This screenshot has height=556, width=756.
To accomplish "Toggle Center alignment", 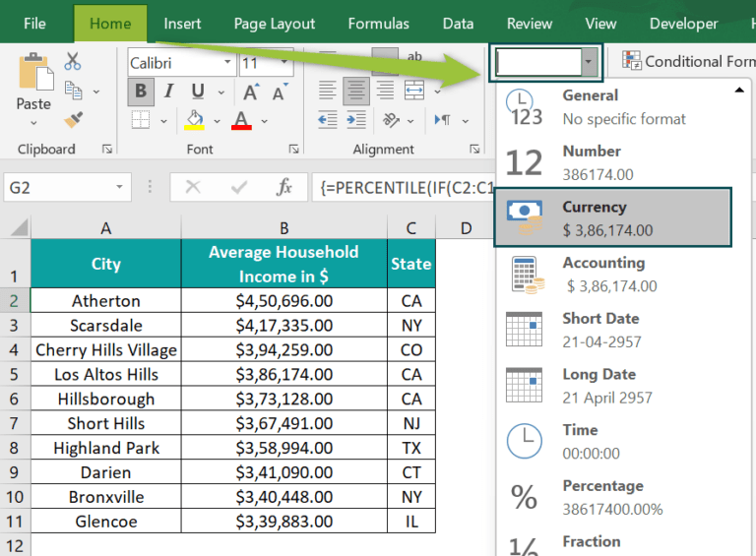I will (x=356, y=91).
